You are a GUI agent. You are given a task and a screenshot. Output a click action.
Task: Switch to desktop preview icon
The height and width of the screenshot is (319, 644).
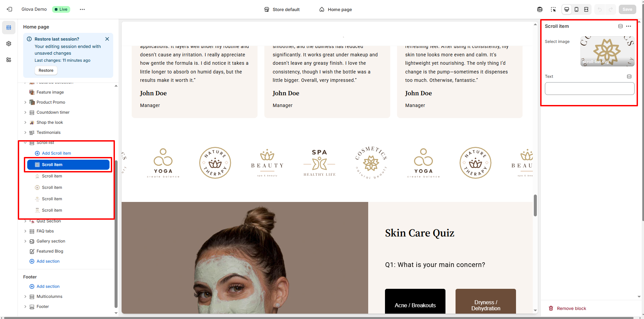coord(567,9)
